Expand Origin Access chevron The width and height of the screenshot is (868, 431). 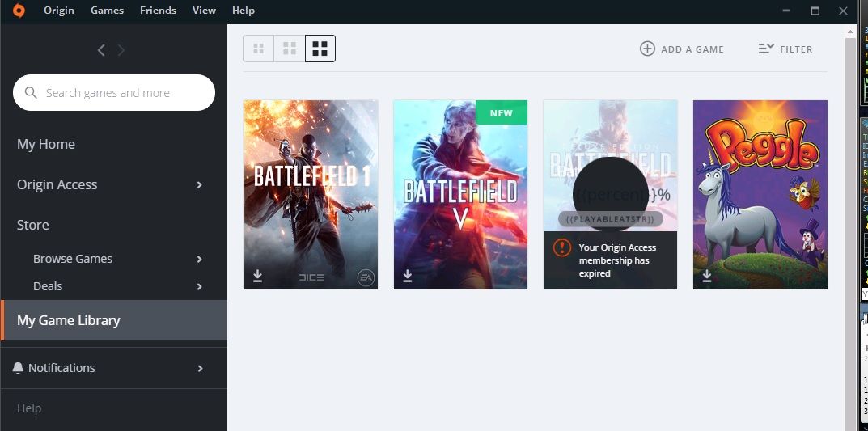(x=199, y=185)
